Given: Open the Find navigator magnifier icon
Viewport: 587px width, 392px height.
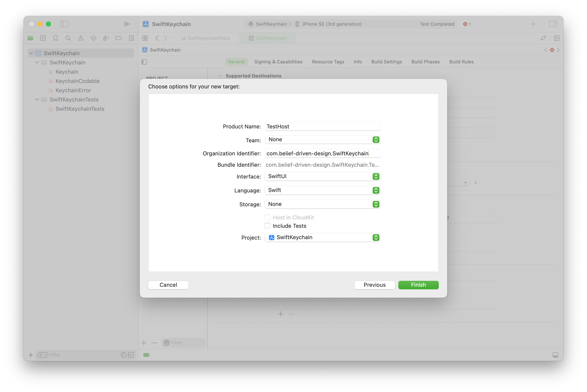Looking at the screenshot, I should click(x=68, y=38).
